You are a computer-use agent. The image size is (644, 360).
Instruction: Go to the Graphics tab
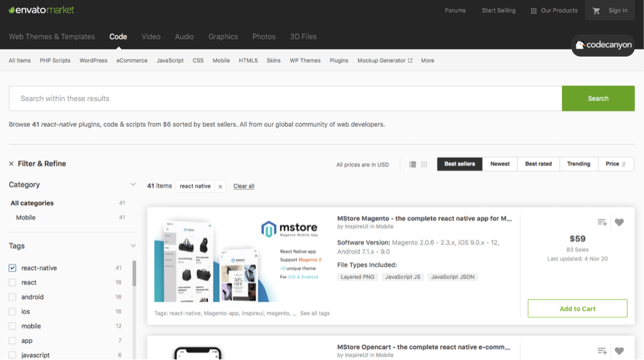(x=223, y=36)
